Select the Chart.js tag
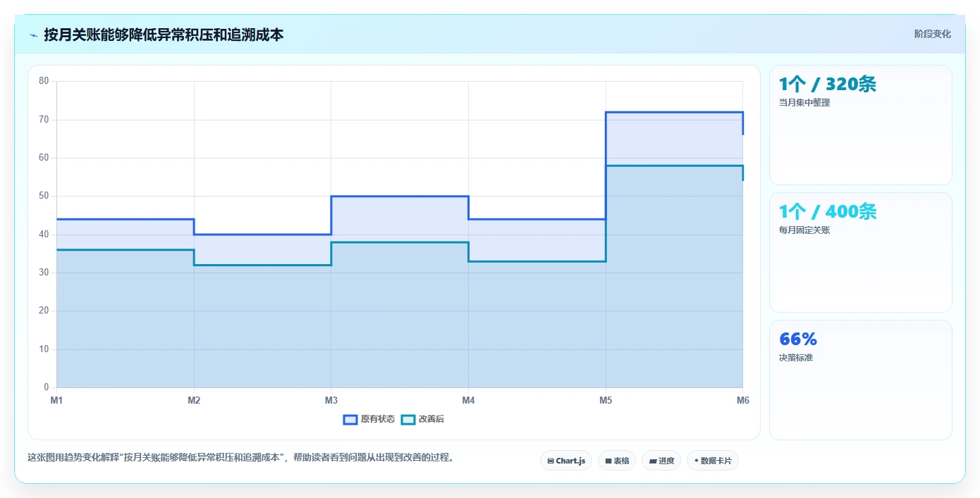 click(566, 461)
